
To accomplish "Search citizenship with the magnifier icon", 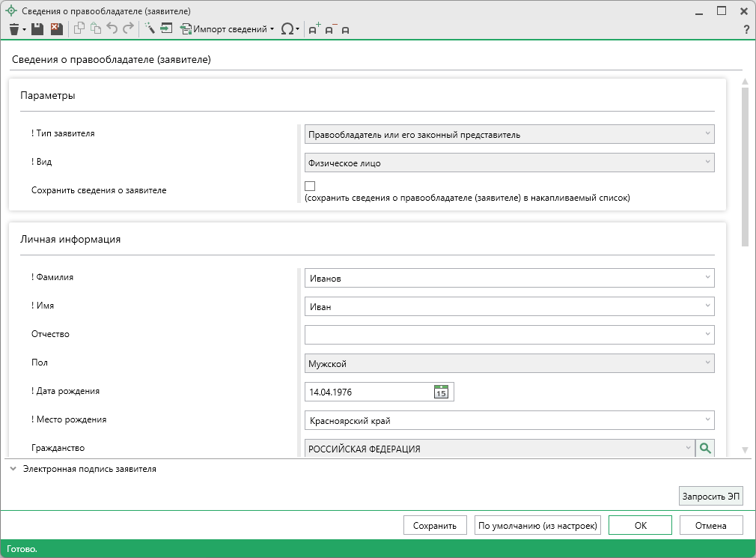I will pyautogui.click(x=705, y=449).
